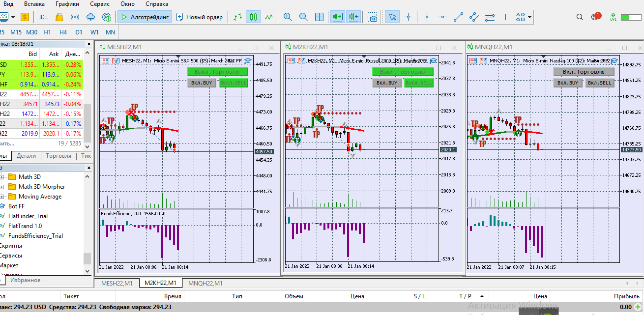
Task: Draw a vertical line with toolbar tool
Action: coord(427,17)
